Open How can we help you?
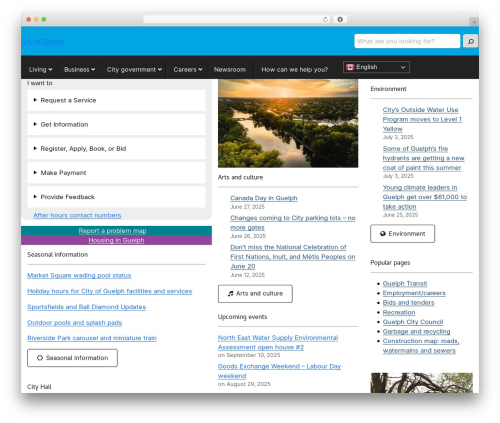 click(295, 69)
